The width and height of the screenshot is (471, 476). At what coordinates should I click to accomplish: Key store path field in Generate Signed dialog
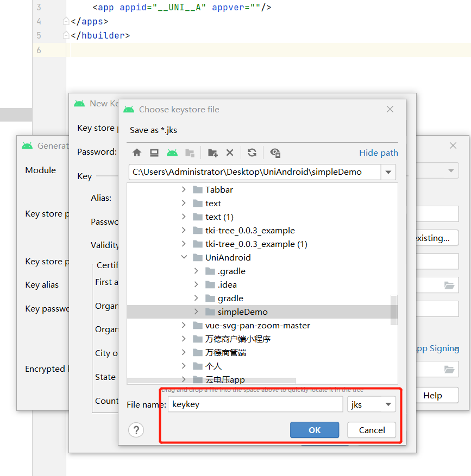coord(437,214)
